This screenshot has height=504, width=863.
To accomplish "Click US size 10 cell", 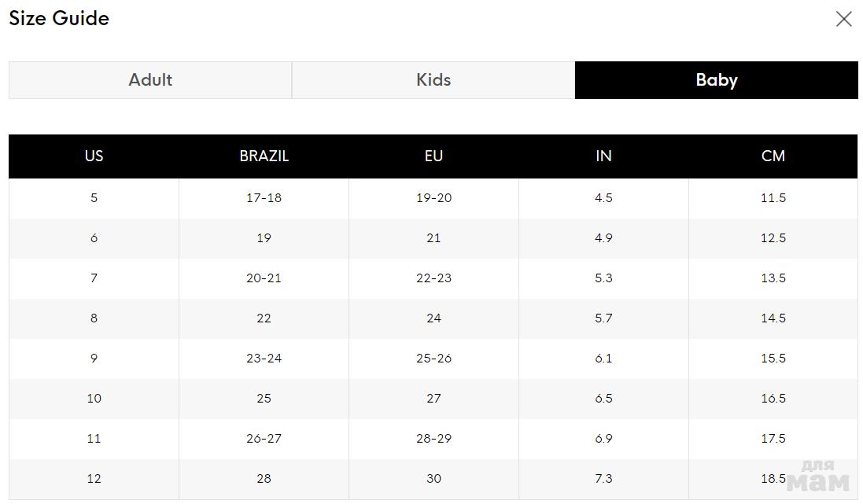I will [x=94, y=399].
